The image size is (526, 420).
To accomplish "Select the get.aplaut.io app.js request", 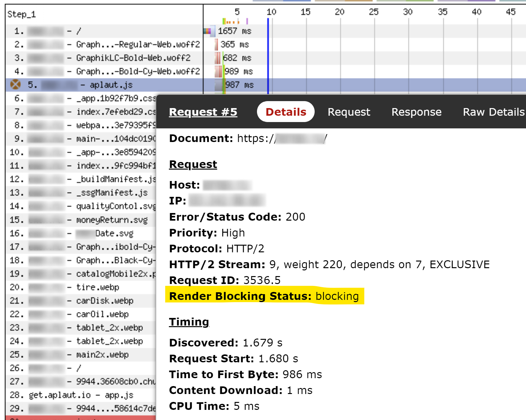I will 81,395.
